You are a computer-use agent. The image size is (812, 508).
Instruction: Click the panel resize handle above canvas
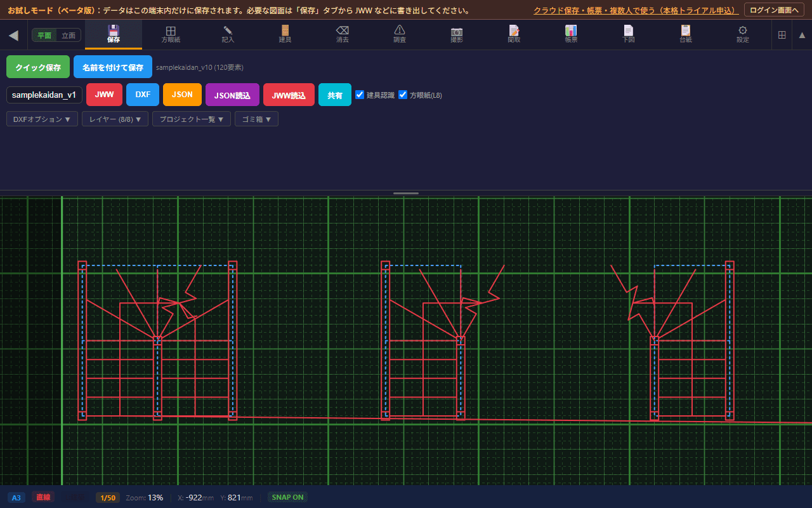coord(406,193)
